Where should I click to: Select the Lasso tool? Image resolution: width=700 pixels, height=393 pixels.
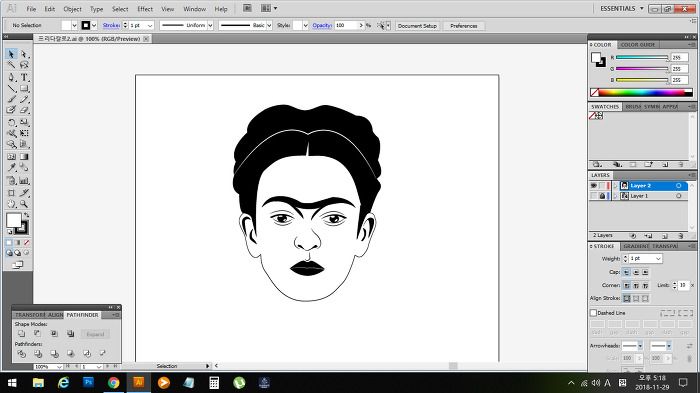(x=24, y=65)
